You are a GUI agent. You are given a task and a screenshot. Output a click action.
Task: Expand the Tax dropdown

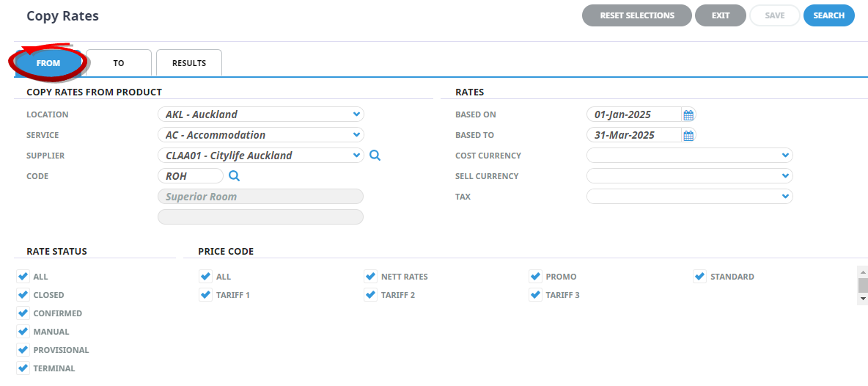coord(689,197)
